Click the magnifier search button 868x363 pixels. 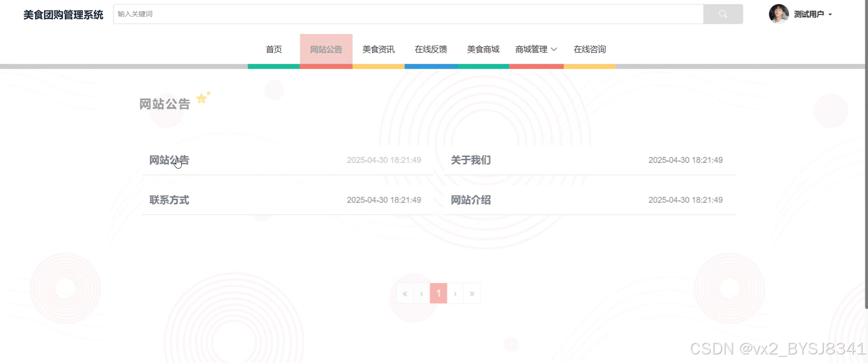[723, 14]
